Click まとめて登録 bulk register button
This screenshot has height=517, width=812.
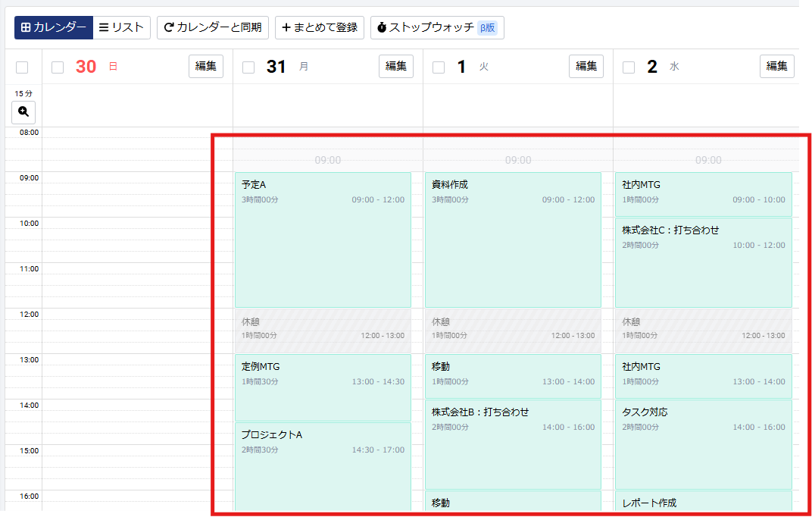319,27
